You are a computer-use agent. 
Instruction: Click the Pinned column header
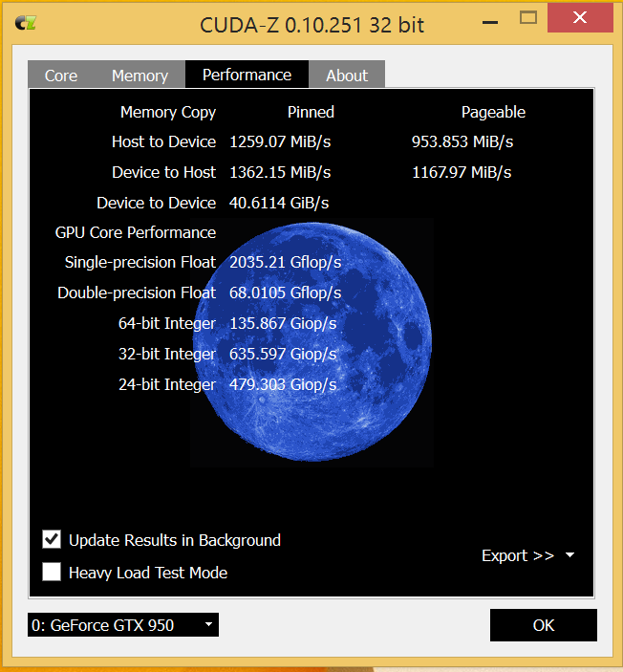pos(311,112)
